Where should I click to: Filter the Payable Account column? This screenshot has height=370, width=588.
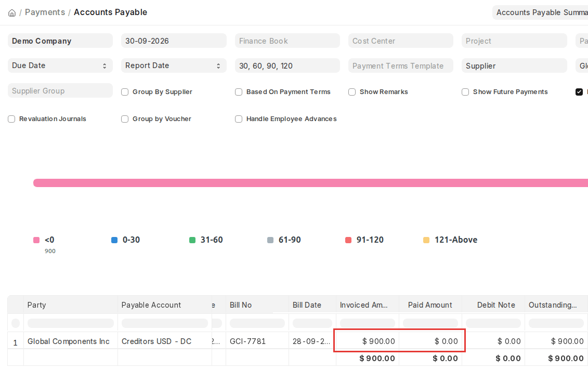165,323
